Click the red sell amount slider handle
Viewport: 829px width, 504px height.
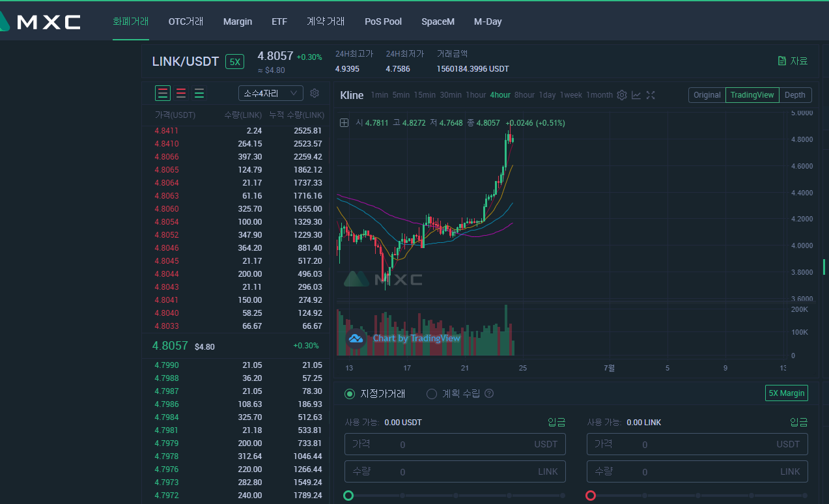(x=591, y=496)
